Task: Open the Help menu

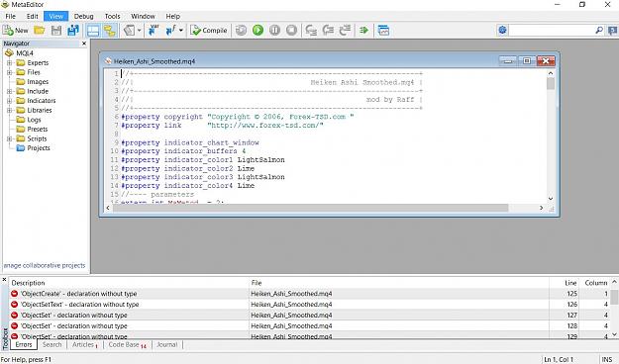Action: point(173,16)
